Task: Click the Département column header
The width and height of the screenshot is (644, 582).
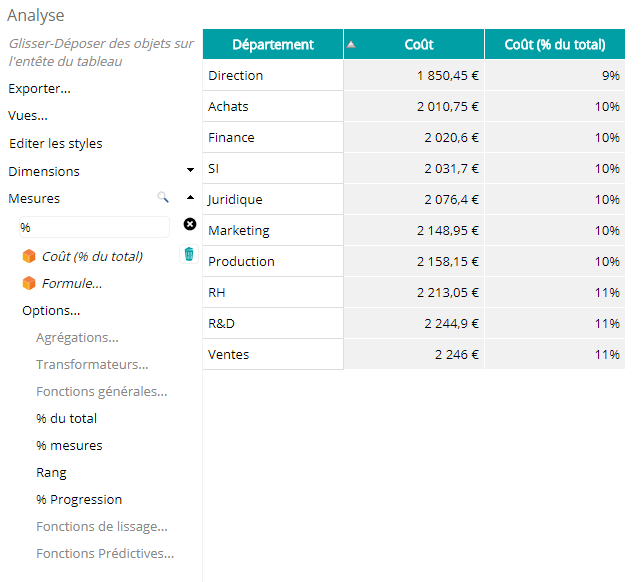Action: coord(273,44)
